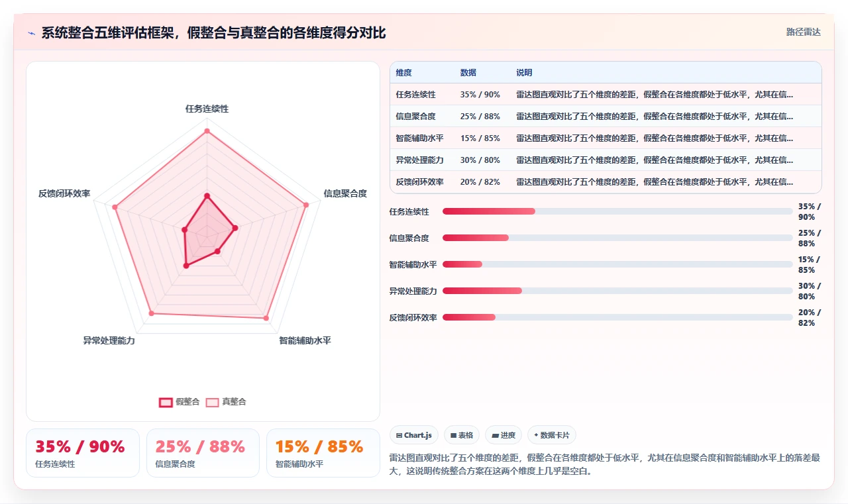
Task: Open the 35% / 90% 任务连续性 data card
Action: [x=83, y=453]
